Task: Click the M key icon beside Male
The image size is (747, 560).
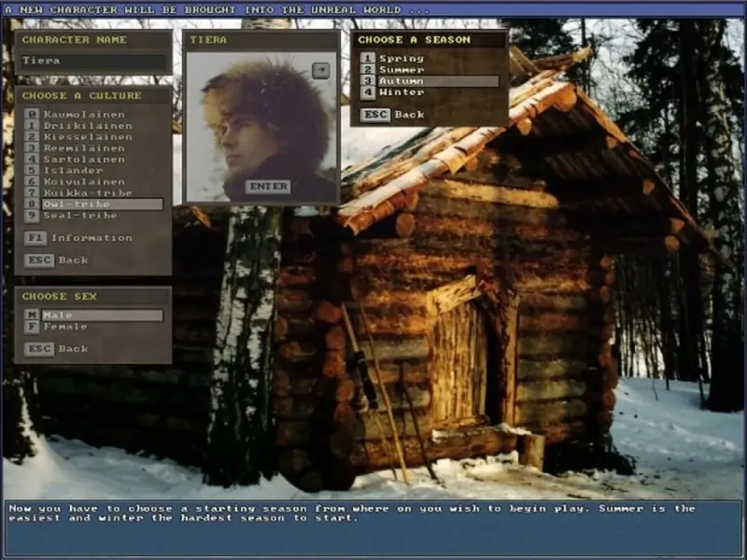Action: (x=32, y=315)
